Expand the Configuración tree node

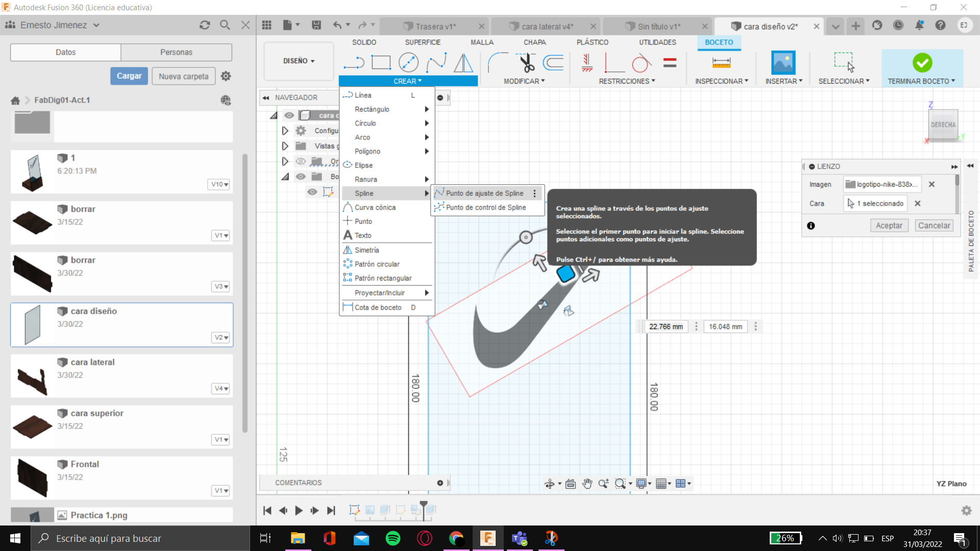(285, 131)
